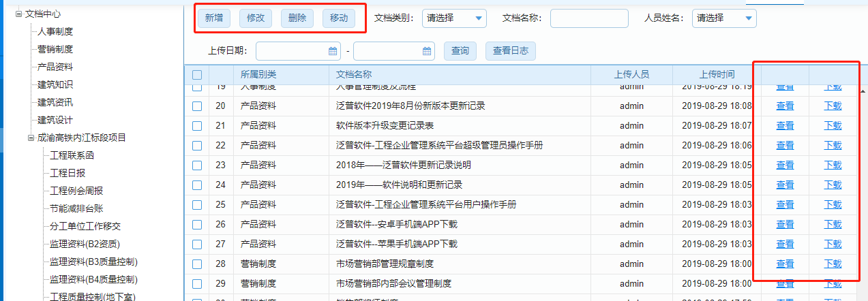Open the start date calendar picker icon
The width and height of the screenshot is (868, 301).
click(x=333, y=51)
